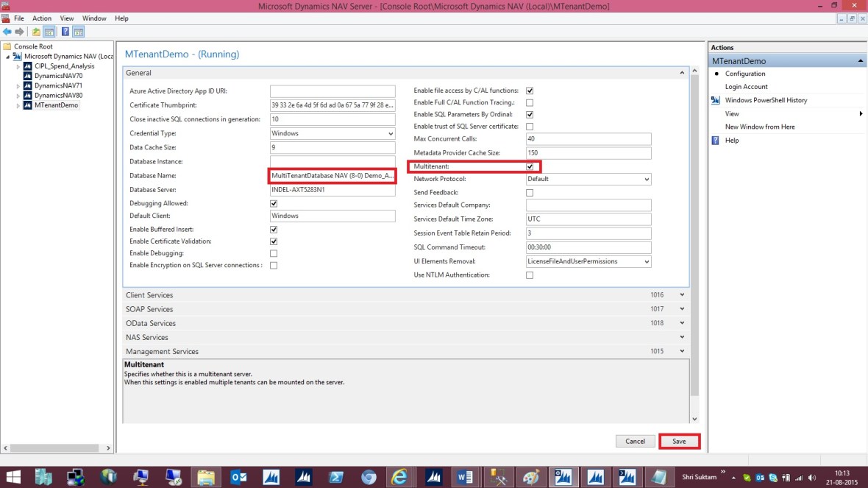The width and height of the screenshot is (868, 488).
Task: Click the Help toolbar icon
Action: click(x=65, y=32)
